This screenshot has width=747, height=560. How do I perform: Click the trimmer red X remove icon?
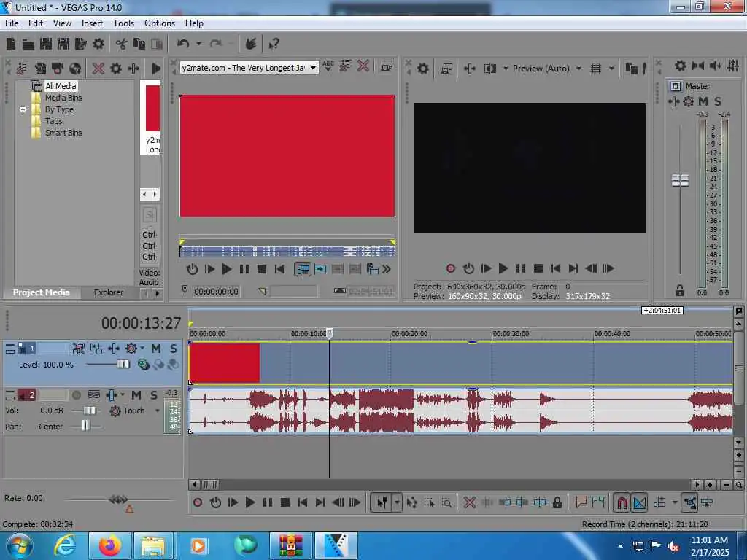click(x=363, y=66)
